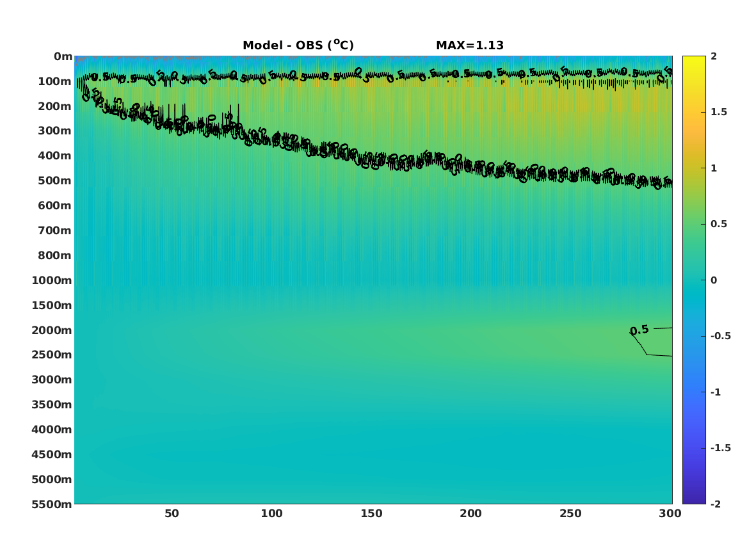Click the colorbar tick label '0'
Viewport: 747px width, 560px height.
click(714, 280)
